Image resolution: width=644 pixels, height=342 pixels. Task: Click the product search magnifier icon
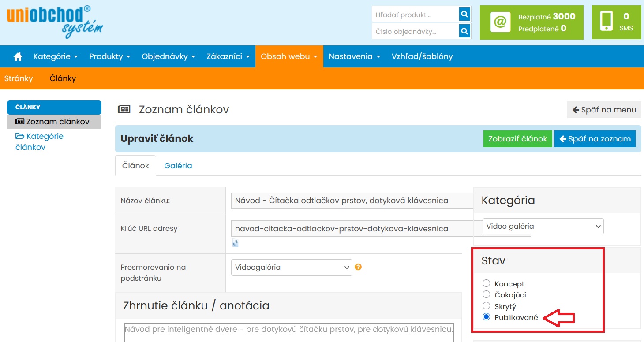tap(464, 15)
